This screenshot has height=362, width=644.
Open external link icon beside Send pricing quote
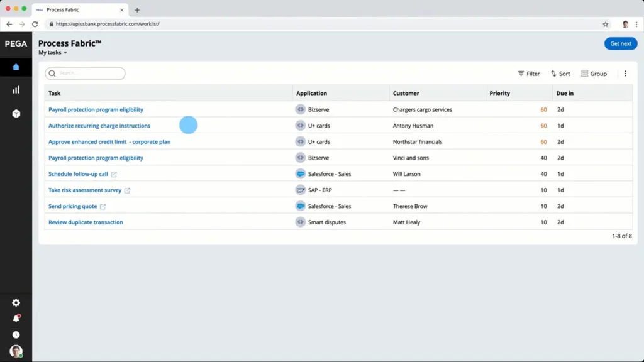click(x=103, y=206)
